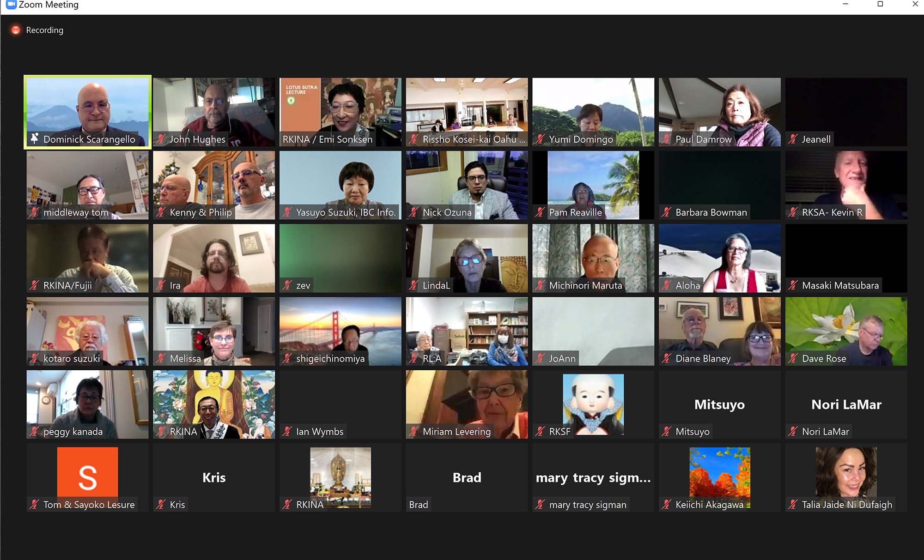924x560 pixels.
Task: Click the Nori LaMar name placeholder tile
Action: [846, 404]
